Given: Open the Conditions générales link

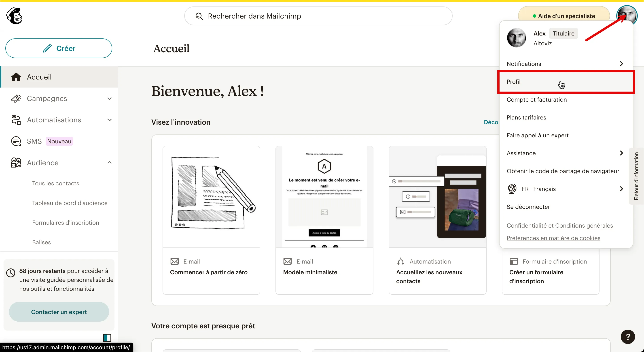Looking at the screenshot, I should [584, 225].
